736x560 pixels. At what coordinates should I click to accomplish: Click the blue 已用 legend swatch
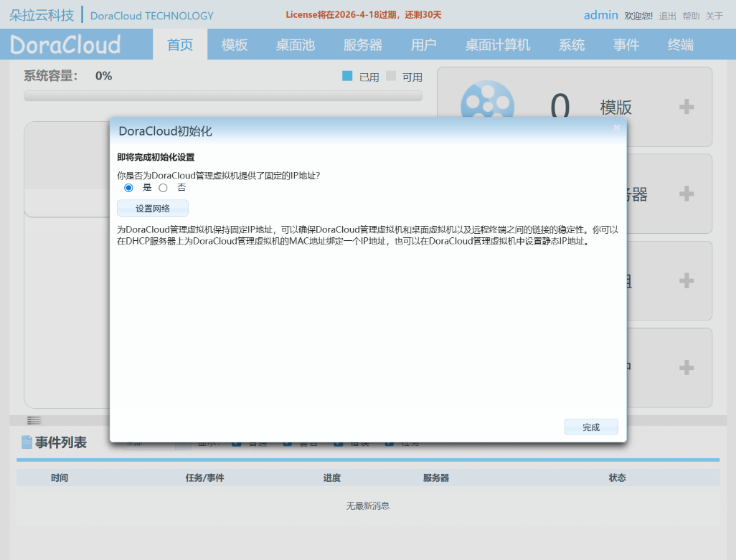(347, 76)
